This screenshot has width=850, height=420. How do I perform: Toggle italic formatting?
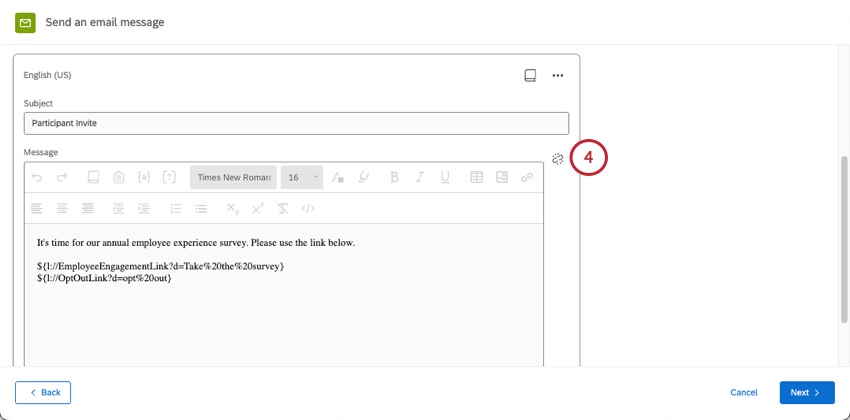(420, 177)
